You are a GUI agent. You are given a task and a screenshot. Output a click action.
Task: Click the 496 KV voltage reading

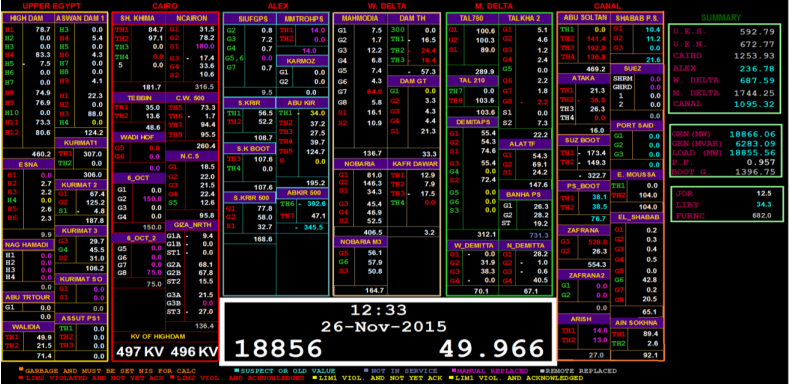click(194, 351)
